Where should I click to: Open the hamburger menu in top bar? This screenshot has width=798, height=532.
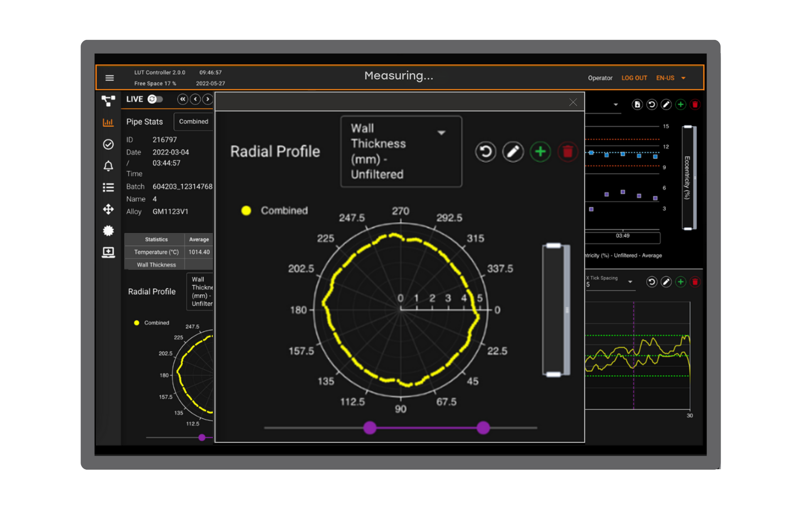point(109,78)
